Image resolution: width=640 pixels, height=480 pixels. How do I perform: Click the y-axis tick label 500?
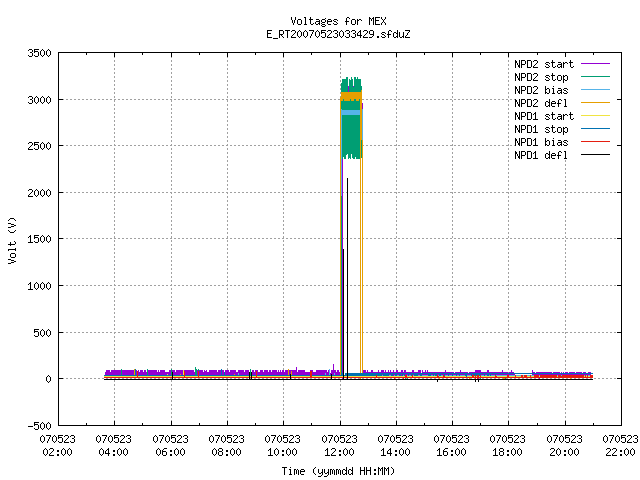pyautogui.click(x=42, y=333)
